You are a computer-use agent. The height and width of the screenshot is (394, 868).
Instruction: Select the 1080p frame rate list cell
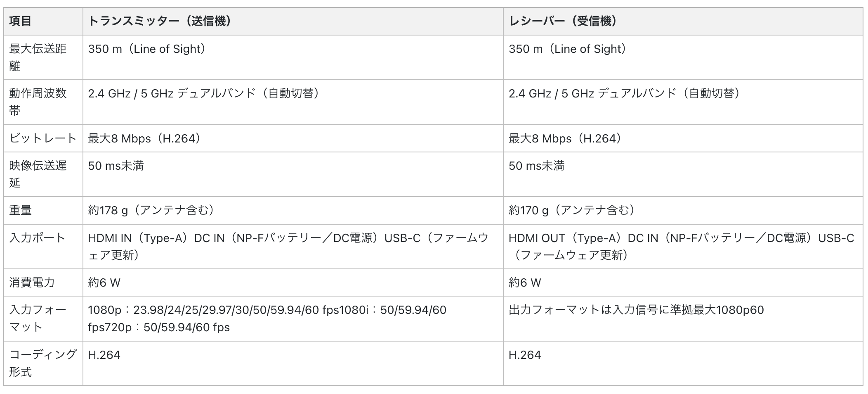(293, 318)
